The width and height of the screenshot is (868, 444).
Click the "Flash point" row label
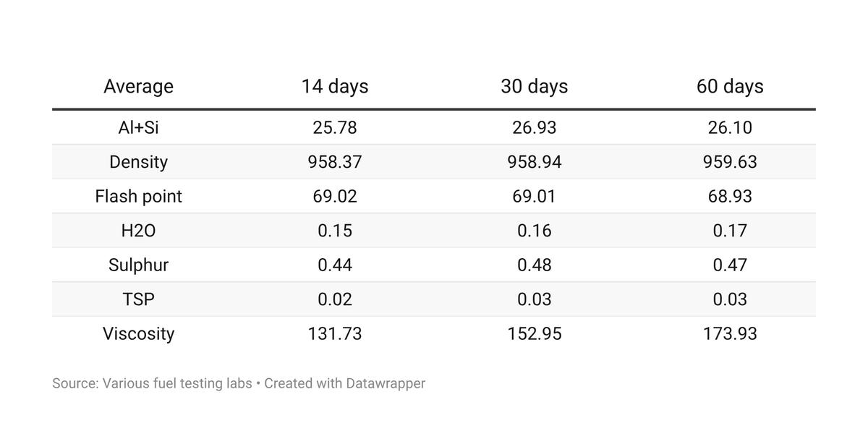(x=138, y=196)
